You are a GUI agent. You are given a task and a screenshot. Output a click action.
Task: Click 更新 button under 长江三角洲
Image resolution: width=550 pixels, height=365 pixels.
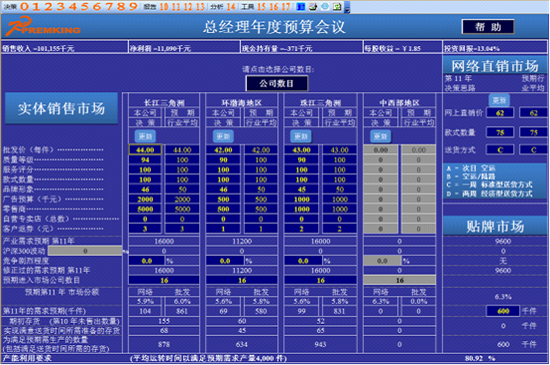[x=145, y=136]
